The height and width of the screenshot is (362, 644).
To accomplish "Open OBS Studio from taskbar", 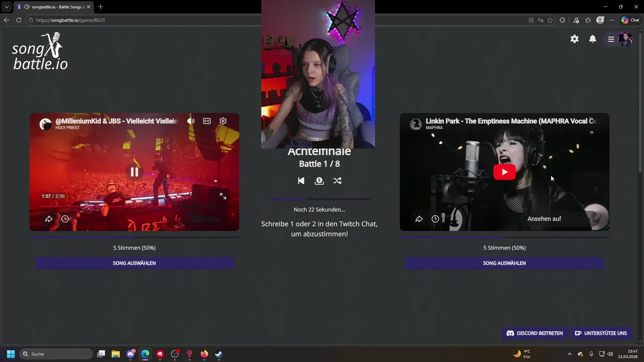I will 175,354.
